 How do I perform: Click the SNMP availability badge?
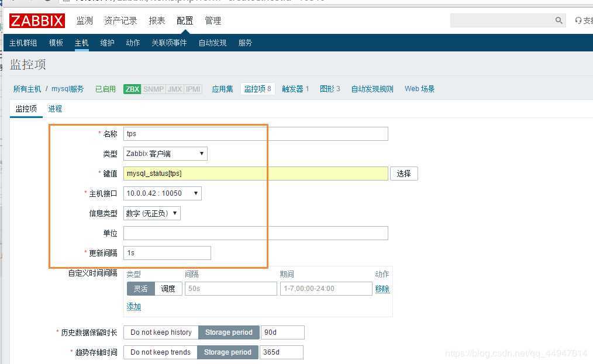[153, 89]
